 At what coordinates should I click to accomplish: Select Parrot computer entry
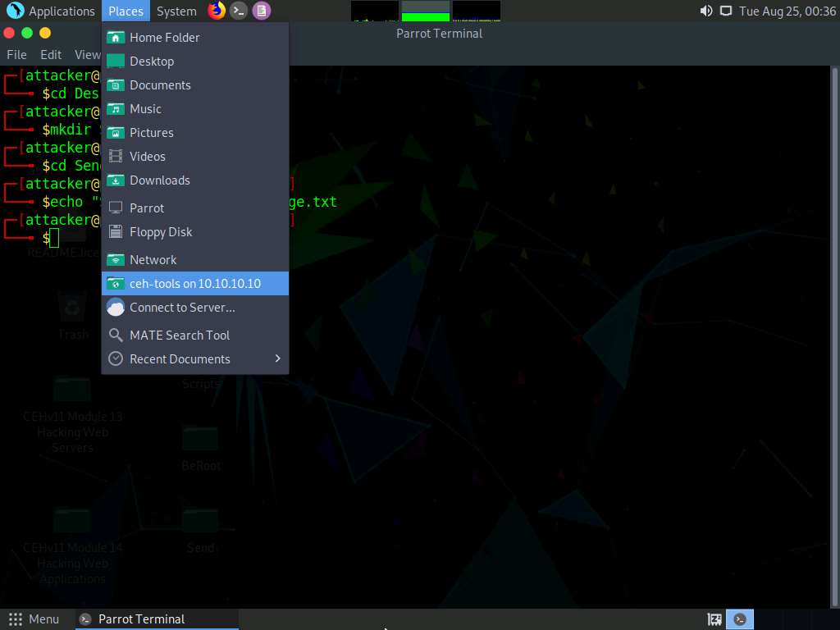[x=195, y=208]
